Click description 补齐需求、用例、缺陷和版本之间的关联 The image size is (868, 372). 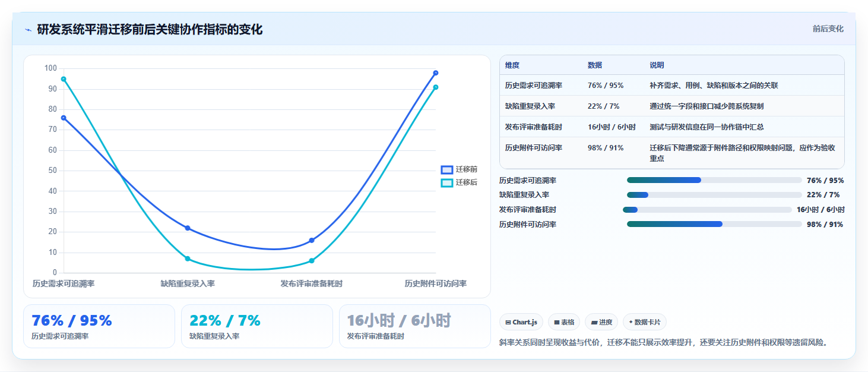pyautogui.click(x=714, y=86)
